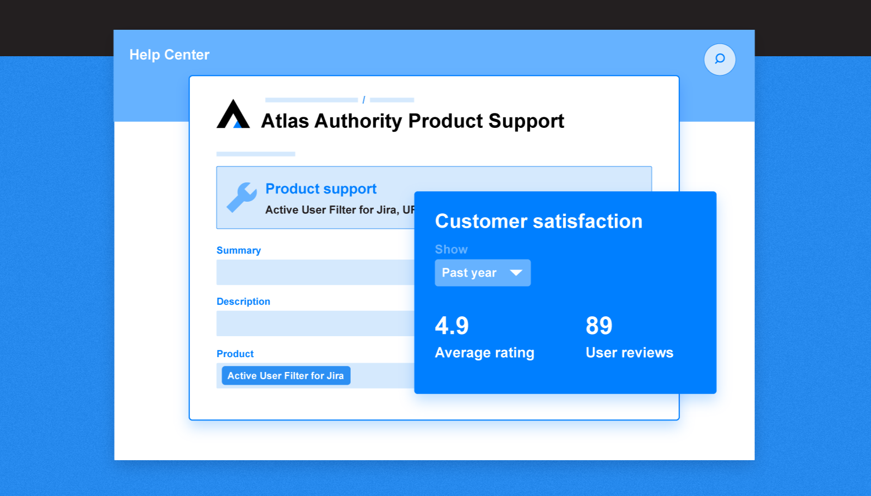This screenshot has width=871, height=496.
Task: Click the Customer satisfaction heading
Action: (x=538, y=221)
